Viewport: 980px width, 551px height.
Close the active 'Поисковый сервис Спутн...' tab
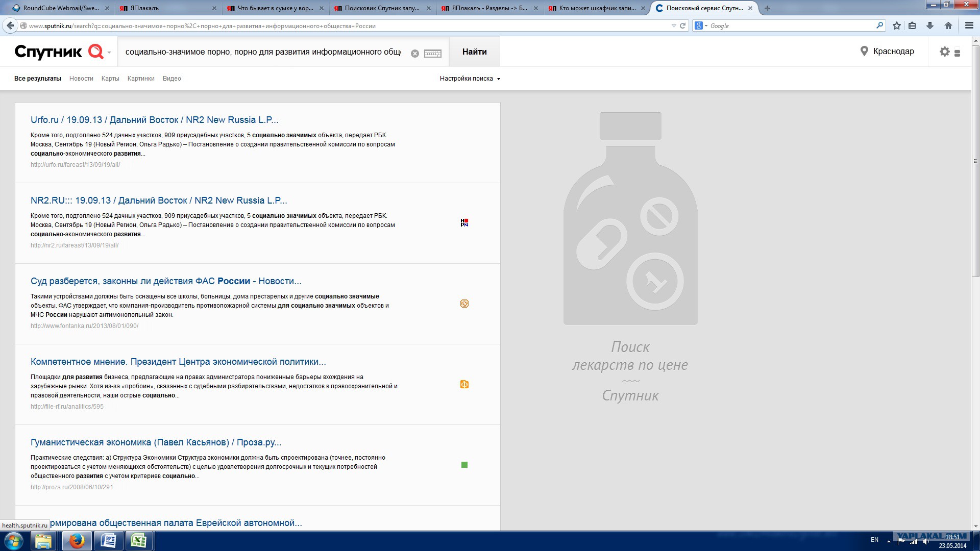(x=750, y=8)
